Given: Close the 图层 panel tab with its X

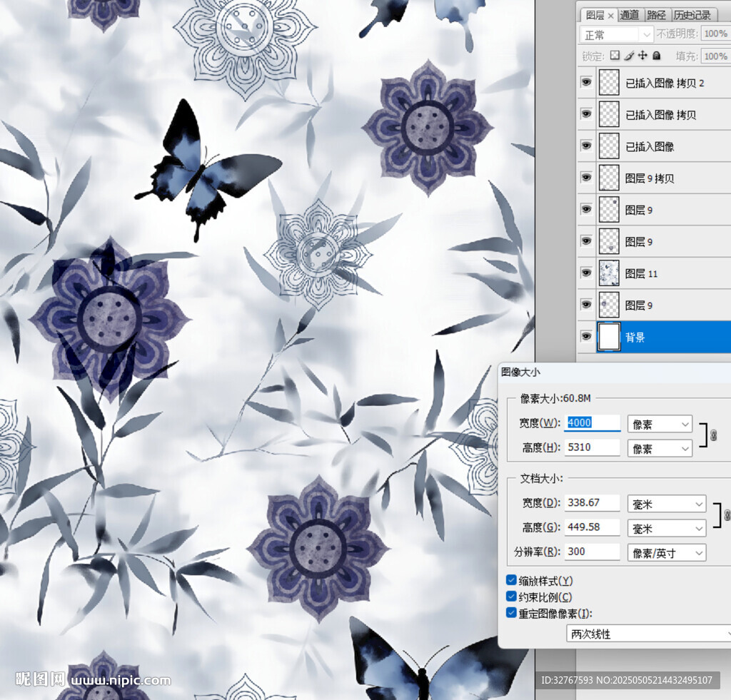Looking at the screenshot, I should click(610, 15).
